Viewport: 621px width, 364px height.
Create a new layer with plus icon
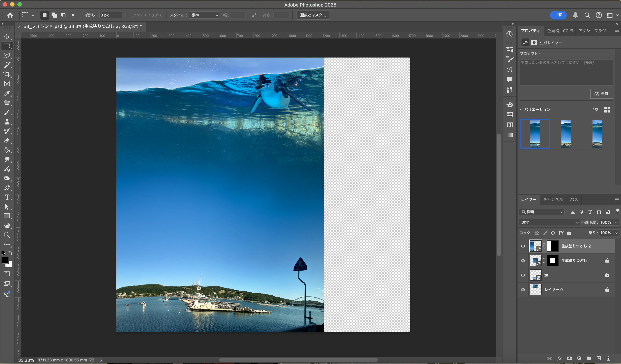(x=598, y=358)
